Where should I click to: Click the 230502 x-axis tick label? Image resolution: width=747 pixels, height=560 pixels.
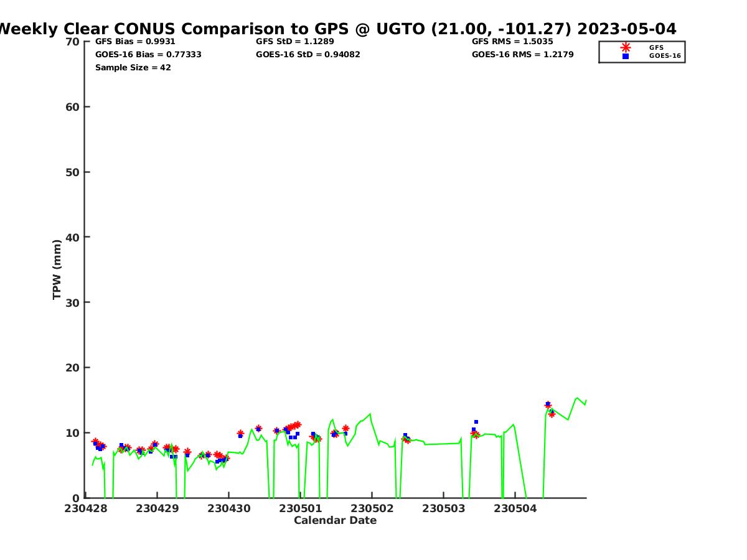[372, 508]
